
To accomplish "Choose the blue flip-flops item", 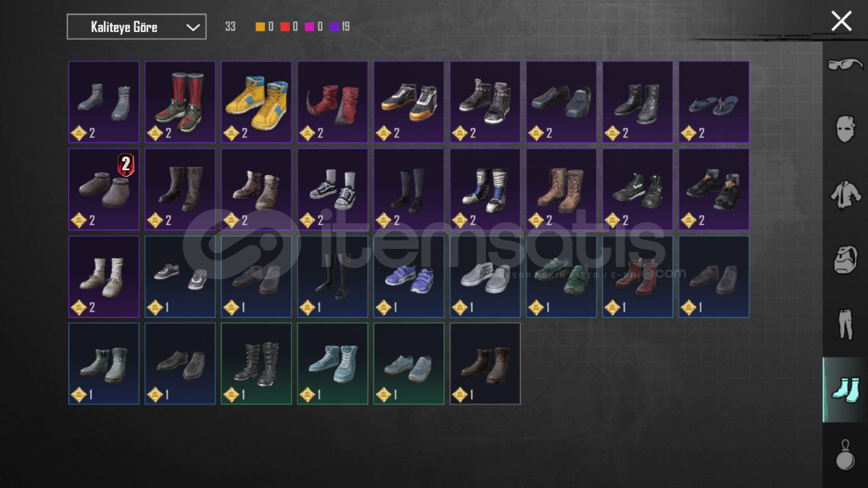I will click(x=714, y=102).
